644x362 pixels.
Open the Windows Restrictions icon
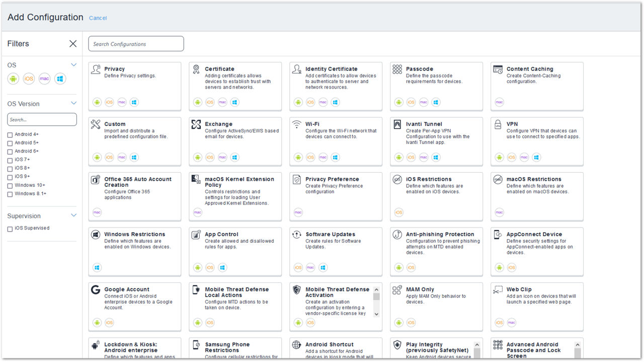[96, 235]
